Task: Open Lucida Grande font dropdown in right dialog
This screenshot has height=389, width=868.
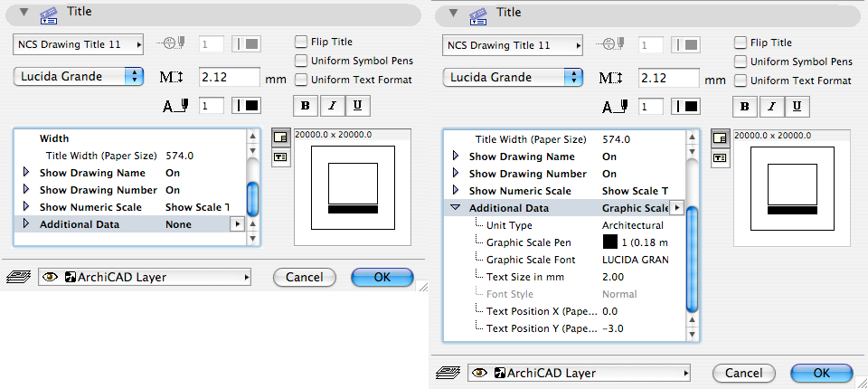Action: (514, 78)
